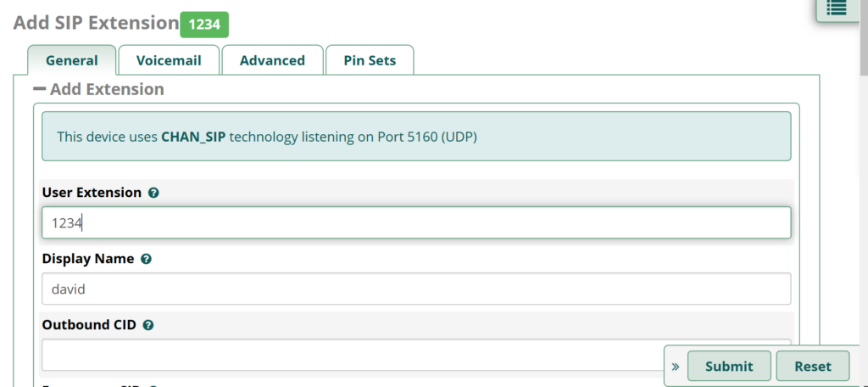
Task: Submit the new SIP extension form
Action: tap(729, 366)
